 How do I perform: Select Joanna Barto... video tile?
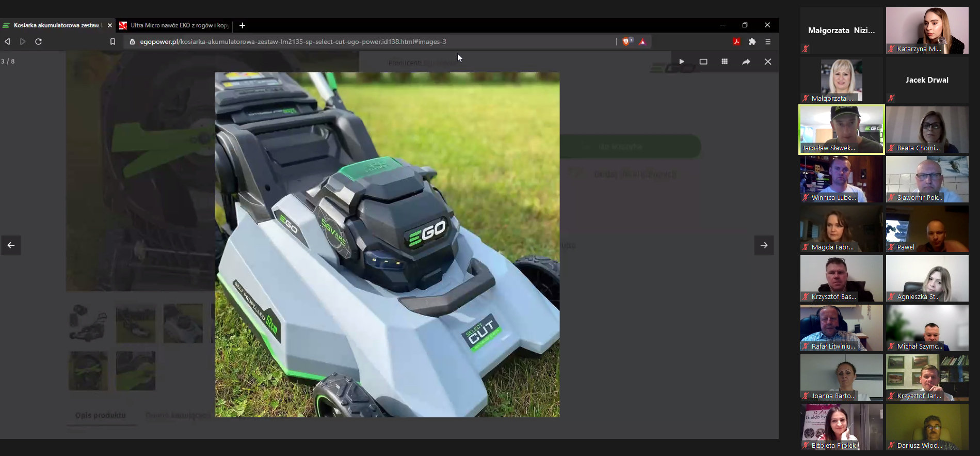coord(841,378)
